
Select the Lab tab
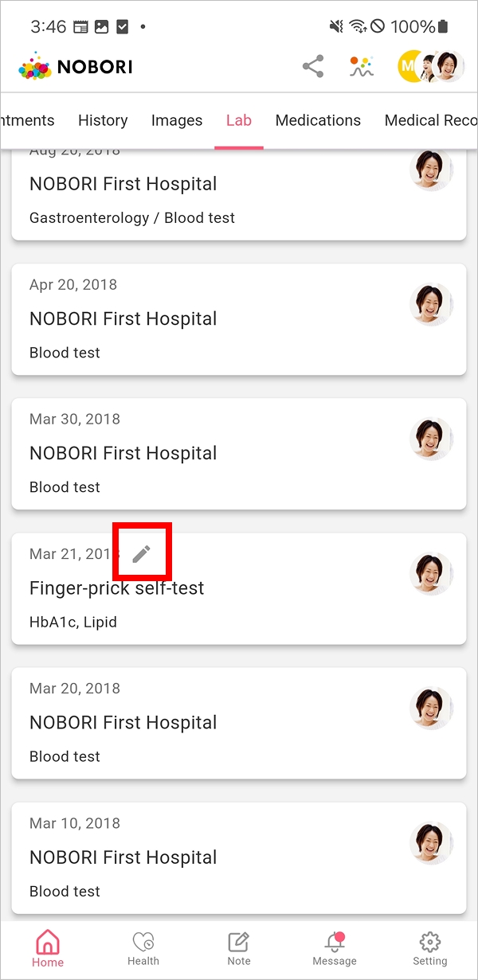click(239, 120)
